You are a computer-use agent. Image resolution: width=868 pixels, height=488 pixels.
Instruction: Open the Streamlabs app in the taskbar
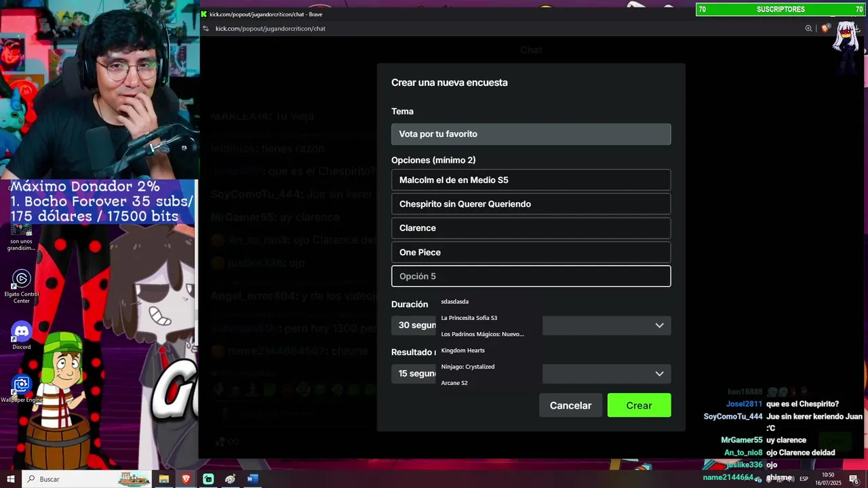208,479
